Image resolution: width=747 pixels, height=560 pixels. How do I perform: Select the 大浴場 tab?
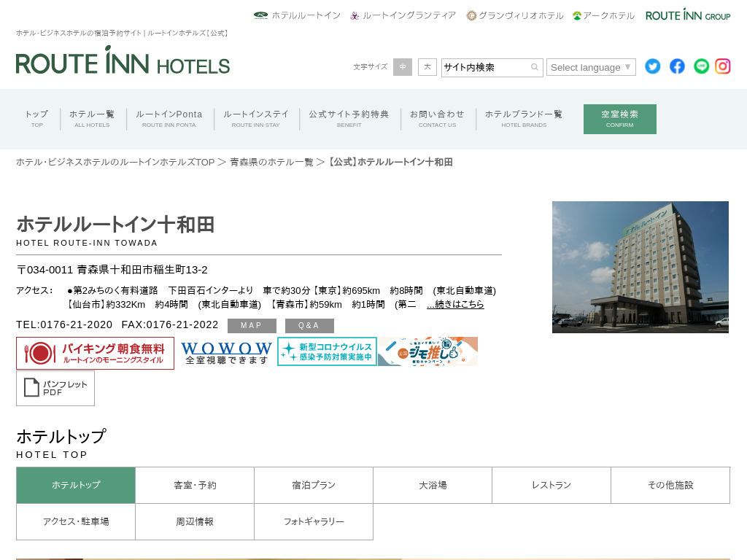point(433,485)
